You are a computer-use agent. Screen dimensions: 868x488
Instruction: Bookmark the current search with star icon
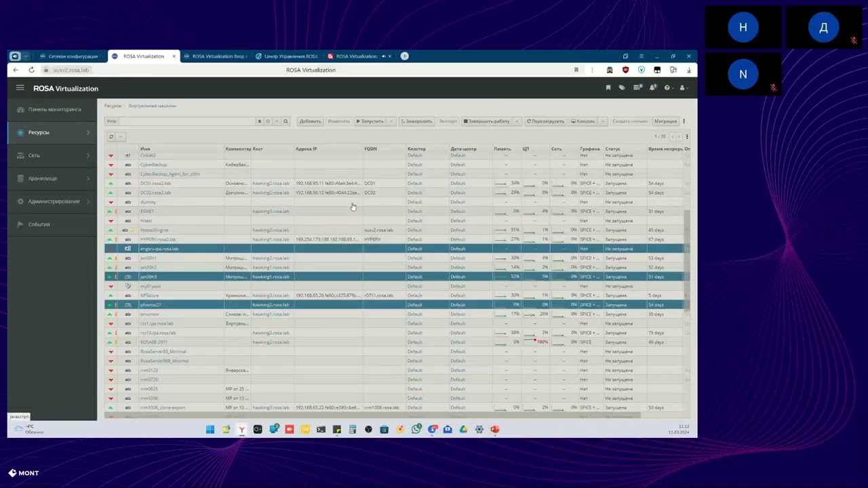[x=268, y=121]
